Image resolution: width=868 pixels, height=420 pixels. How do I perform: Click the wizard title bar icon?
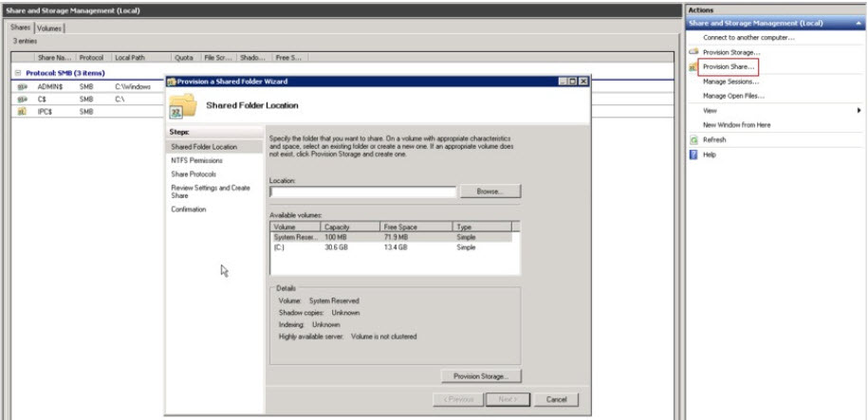pos(172,82)
